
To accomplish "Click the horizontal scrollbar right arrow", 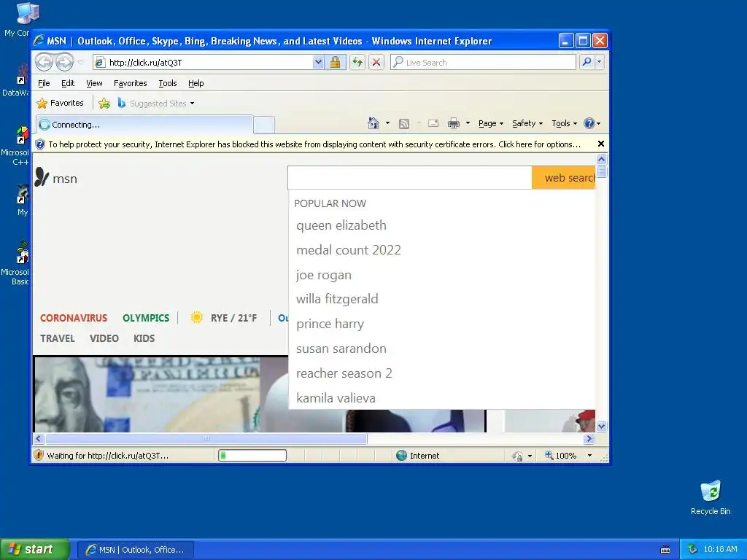I will [589, 438].
